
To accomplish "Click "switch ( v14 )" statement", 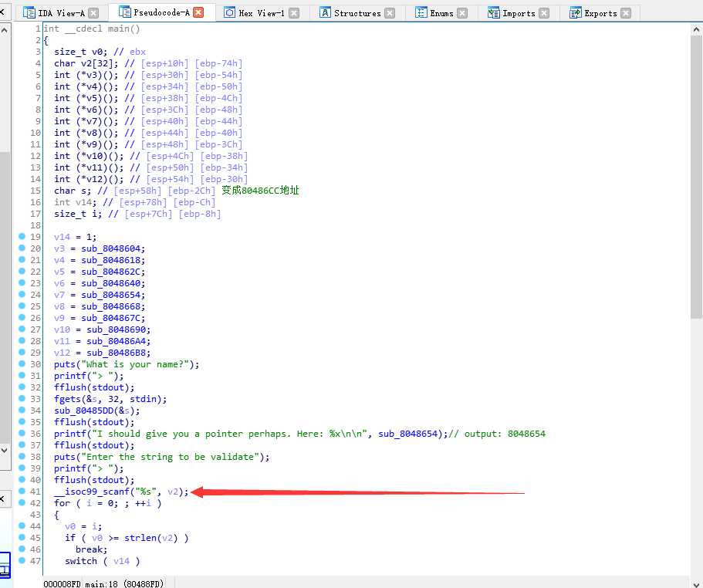I will (102, 561).
